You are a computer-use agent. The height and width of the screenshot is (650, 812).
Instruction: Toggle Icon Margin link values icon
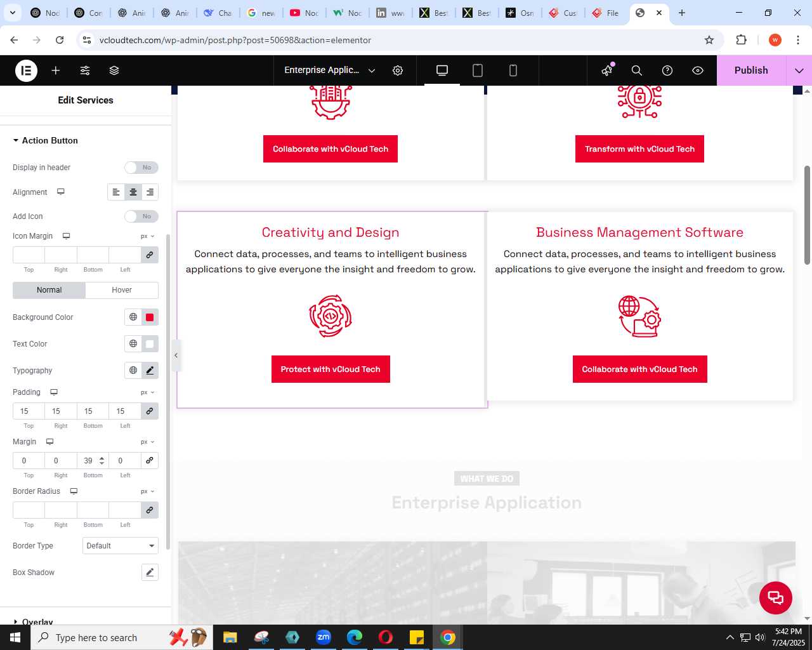(x=150, y=255)
